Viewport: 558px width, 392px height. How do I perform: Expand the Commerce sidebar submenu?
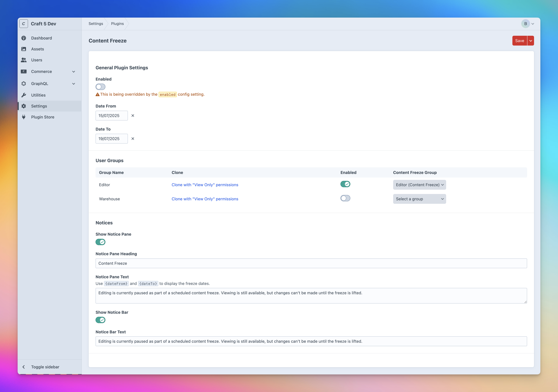tap(74, 72)
